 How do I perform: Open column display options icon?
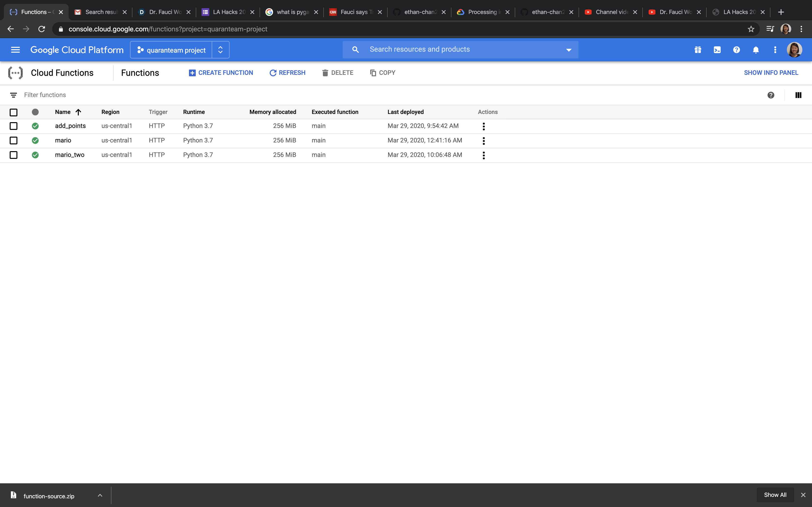click(x=798, y=95)
